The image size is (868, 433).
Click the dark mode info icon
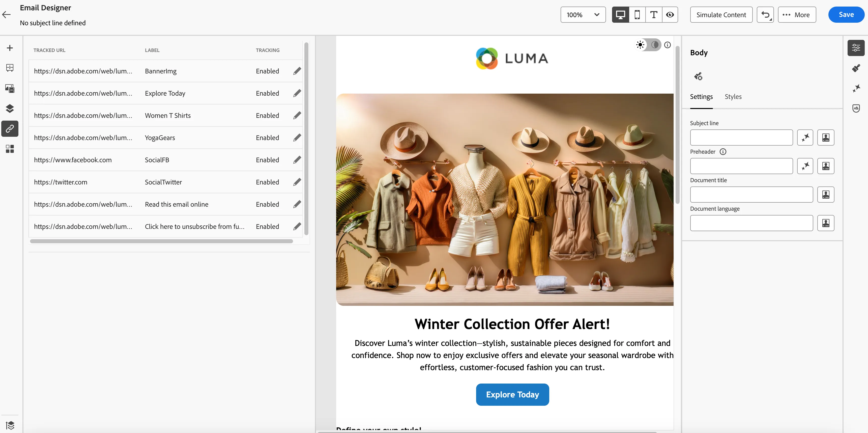[668, 45]
